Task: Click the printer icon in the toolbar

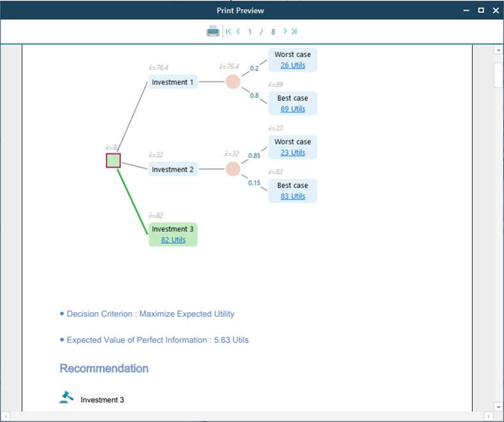Action: [213, 31]
